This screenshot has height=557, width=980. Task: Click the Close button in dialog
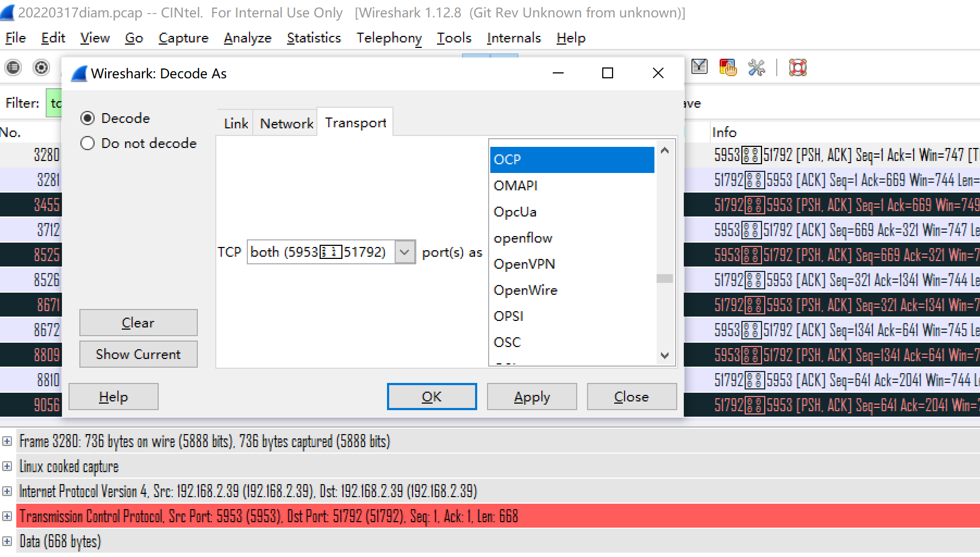coord(632,397)
